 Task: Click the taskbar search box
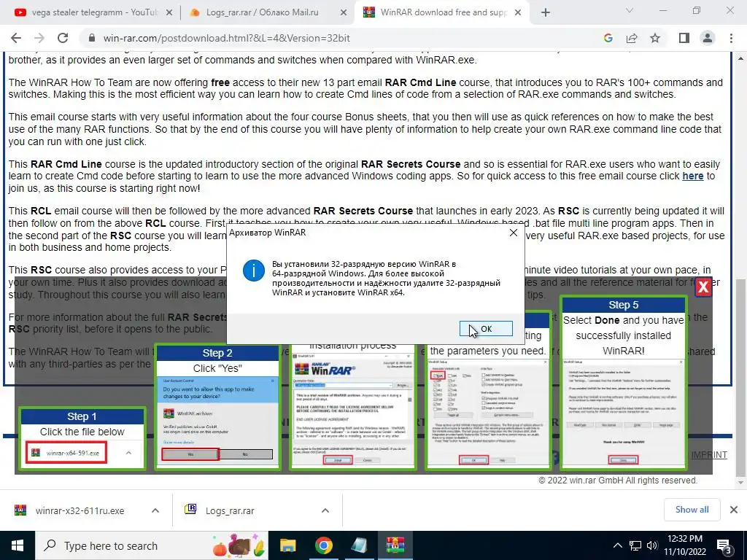click(152, 545)
